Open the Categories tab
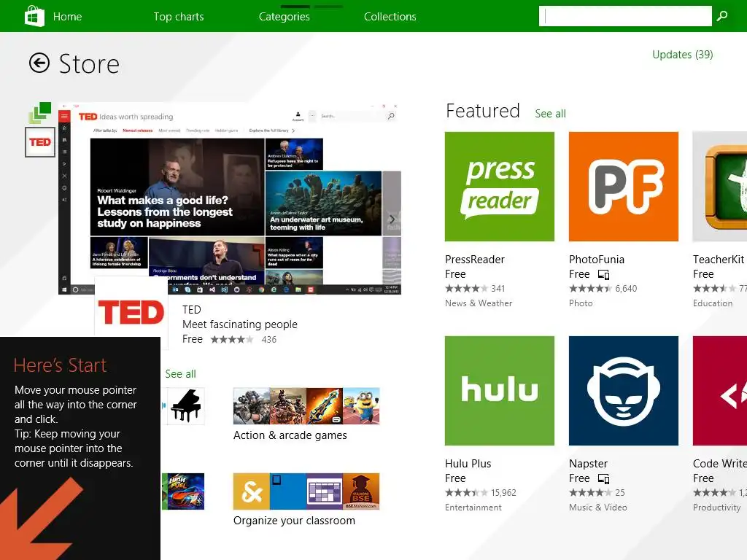 (284, 17)
